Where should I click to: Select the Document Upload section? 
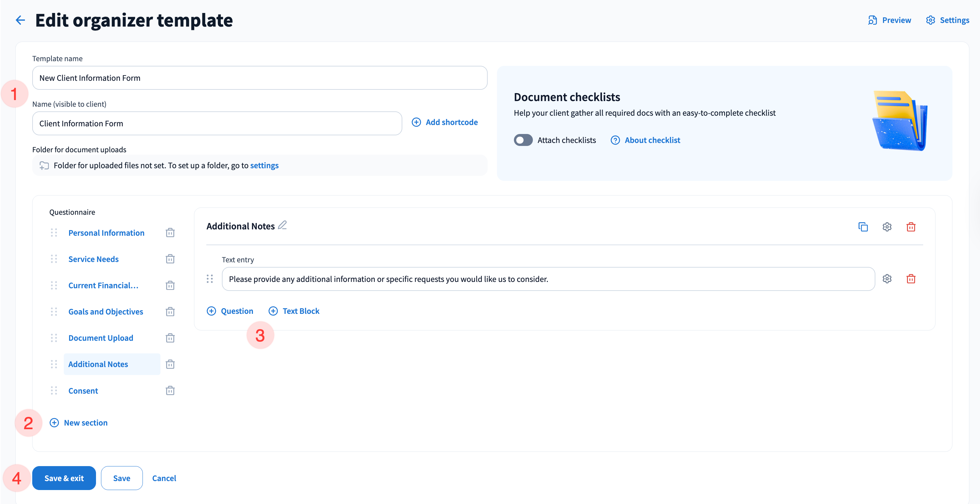tap(101, 338)
